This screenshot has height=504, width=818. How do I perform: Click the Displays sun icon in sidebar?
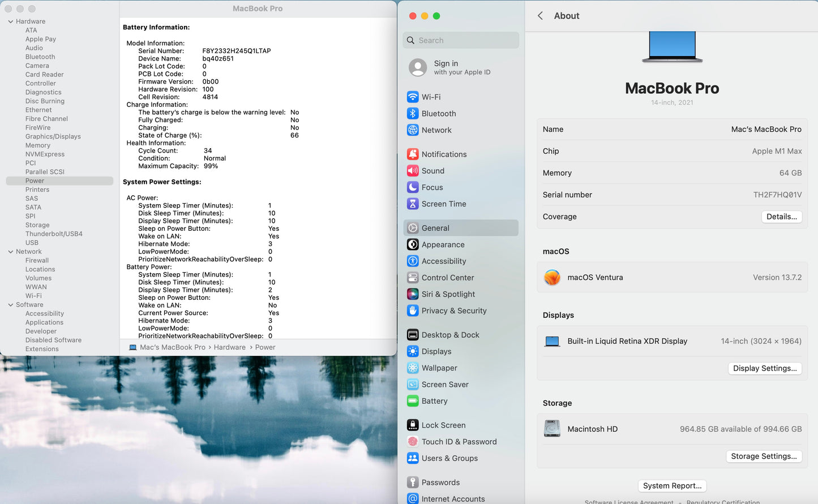(x=413, y=351)
